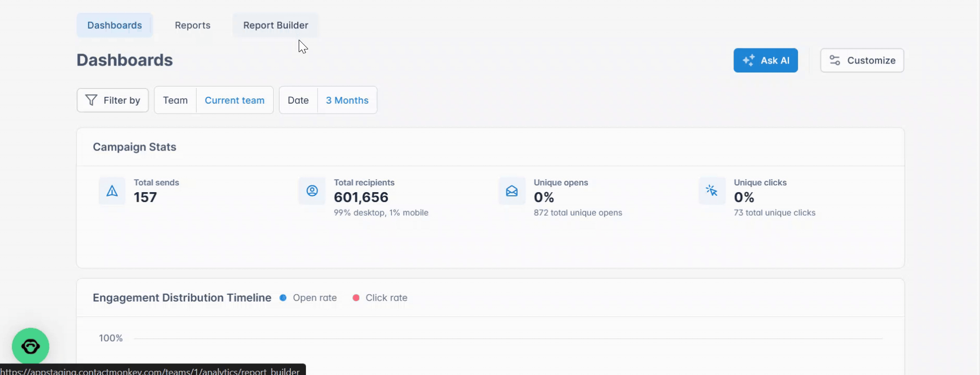Click the 73 total unique clicks text
Image resolution: width=980 pixels, height=375 pixels.
point(775,213)
